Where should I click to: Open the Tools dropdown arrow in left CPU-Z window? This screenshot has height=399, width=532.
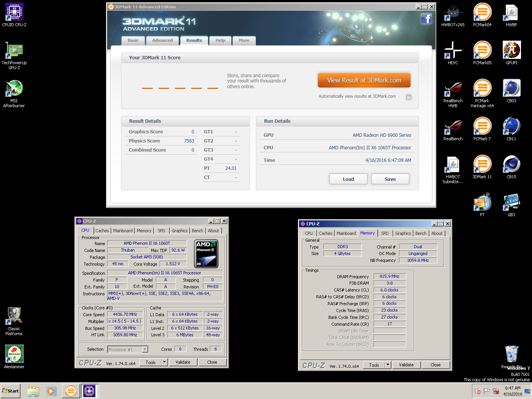click(x=165, y=362)
